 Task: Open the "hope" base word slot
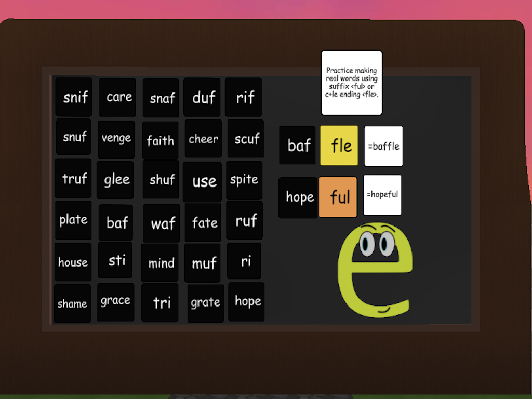(x=298, y=197)
